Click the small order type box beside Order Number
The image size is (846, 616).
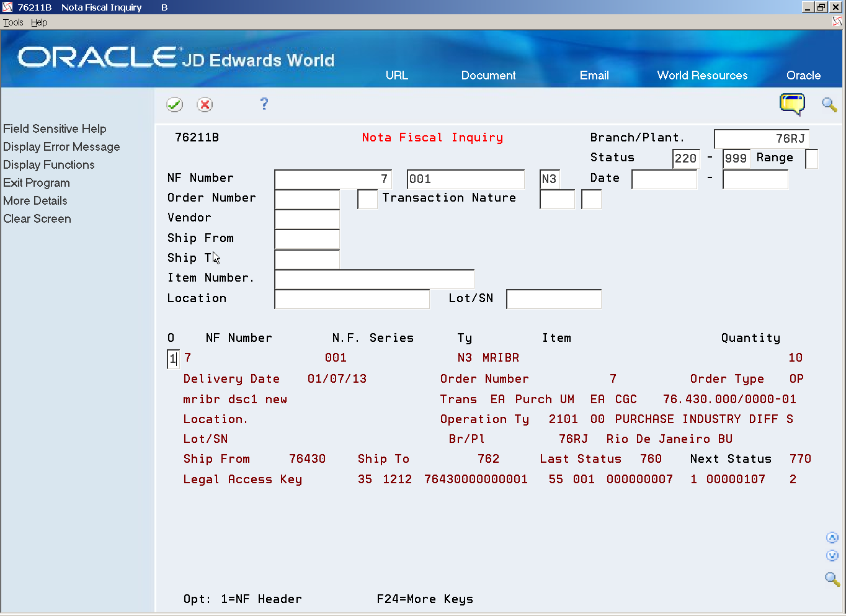[367, 199]
